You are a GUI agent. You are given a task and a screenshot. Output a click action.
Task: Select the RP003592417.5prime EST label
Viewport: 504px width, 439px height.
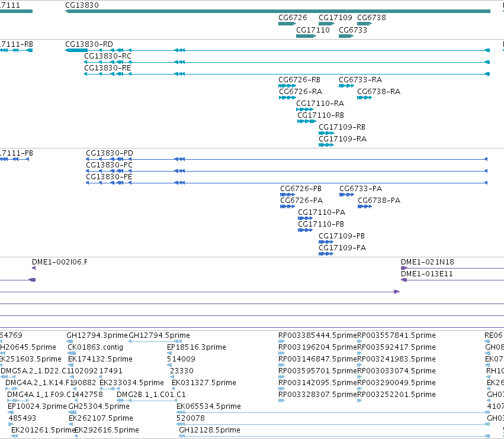[x=397, y=347]
